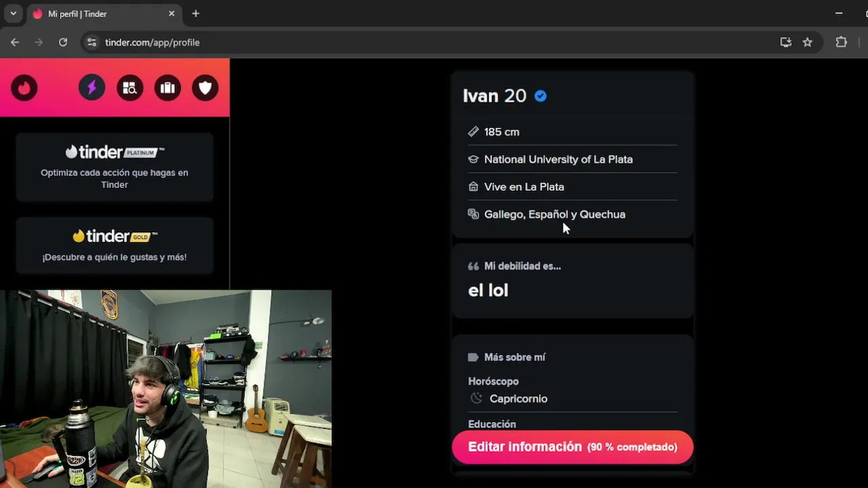Click the languages icon beside Gallego

(473, 214)
